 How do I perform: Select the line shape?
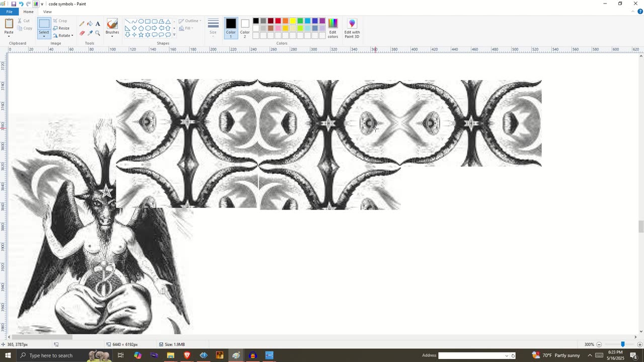pyautogui.click(x=127, y=22)
